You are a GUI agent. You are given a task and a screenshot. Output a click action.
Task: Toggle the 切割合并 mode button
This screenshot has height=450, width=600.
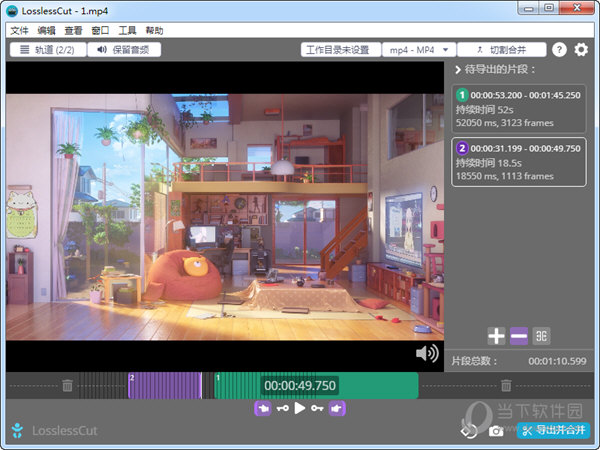coord(502,50)
